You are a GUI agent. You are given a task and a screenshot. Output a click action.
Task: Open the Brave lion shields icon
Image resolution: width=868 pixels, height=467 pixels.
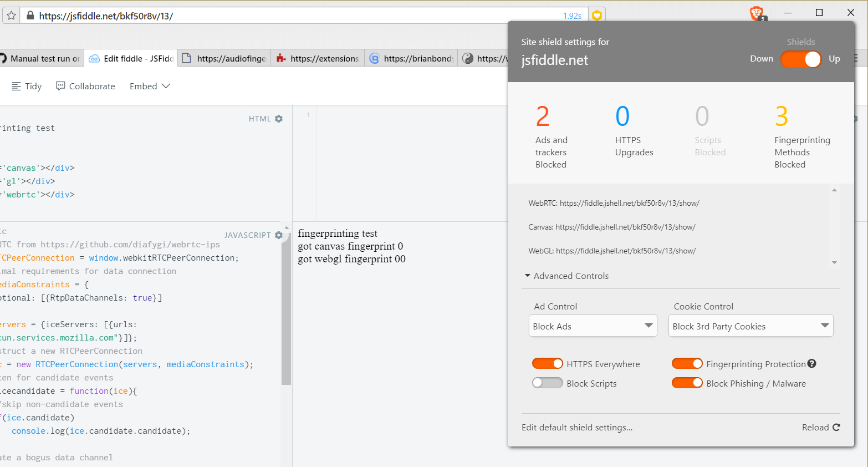click(x=757, y=13)
